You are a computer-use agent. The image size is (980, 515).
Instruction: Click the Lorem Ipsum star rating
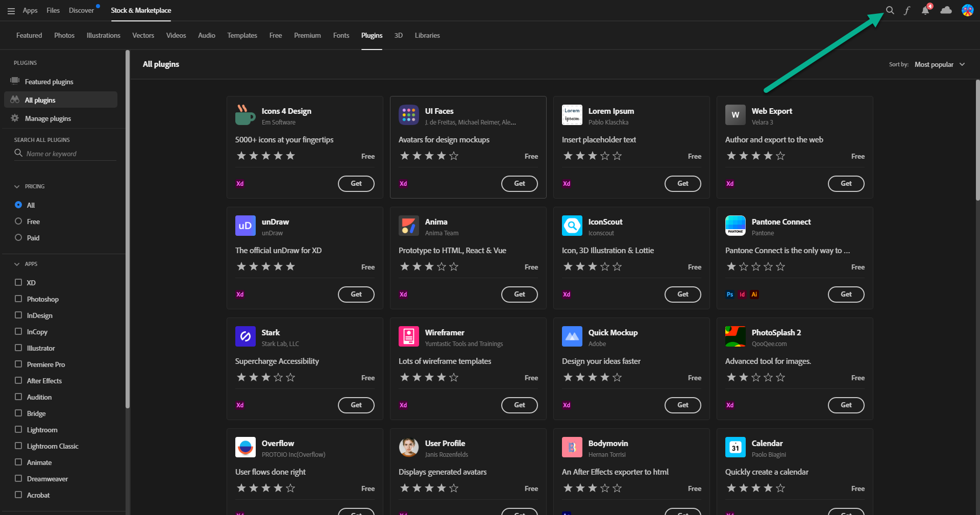593,156
